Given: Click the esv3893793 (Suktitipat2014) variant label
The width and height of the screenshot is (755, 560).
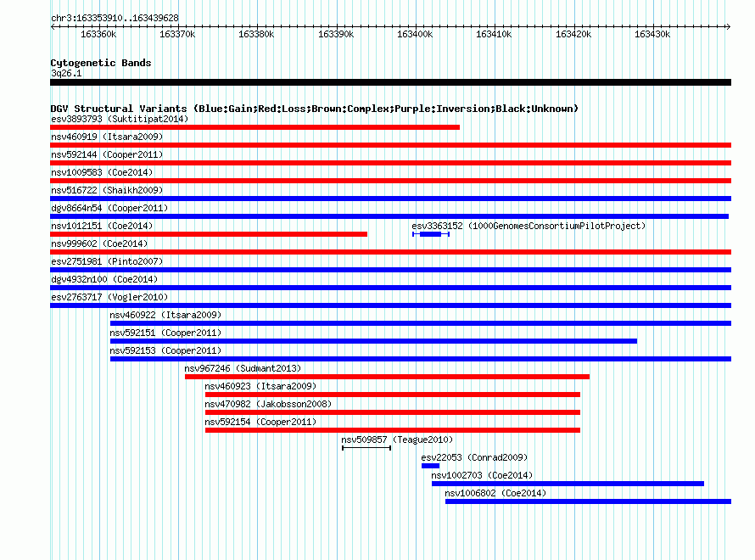Looking at the screenshot, I should [x=120, y=119].
